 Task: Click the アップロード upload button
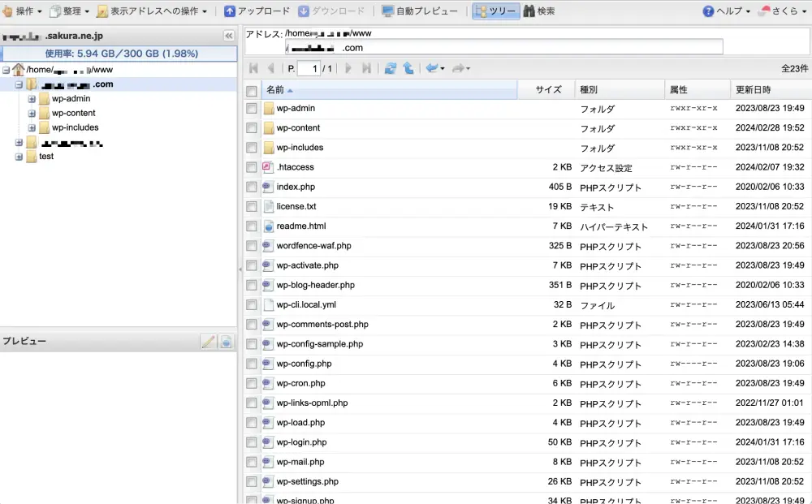click(x=257, y=11)
